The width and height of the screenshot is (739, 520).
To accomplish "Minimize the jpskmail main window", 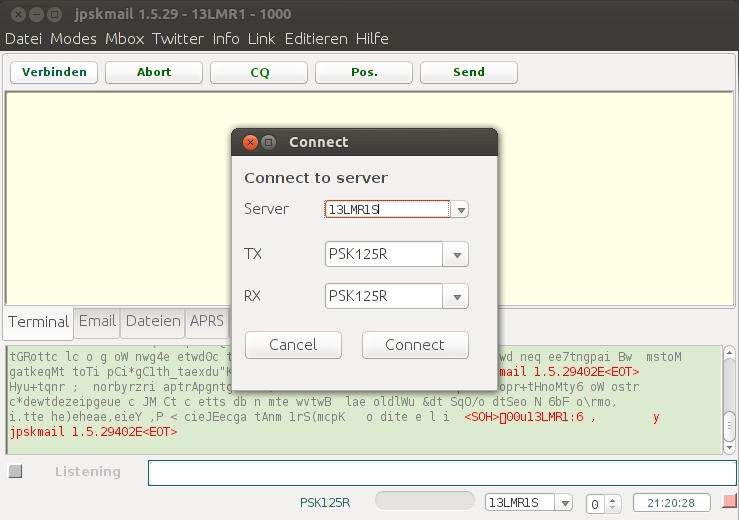I will point(37,14).
